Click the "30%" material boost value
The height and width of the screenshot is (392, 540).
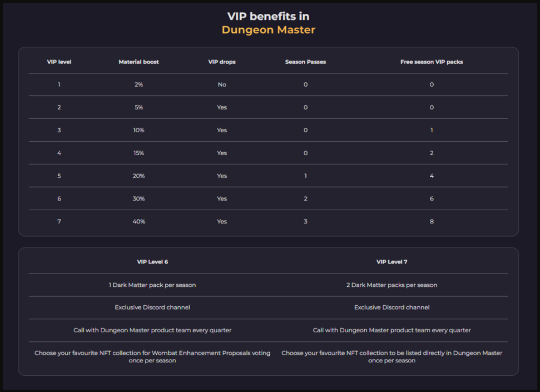pos(139,198)
